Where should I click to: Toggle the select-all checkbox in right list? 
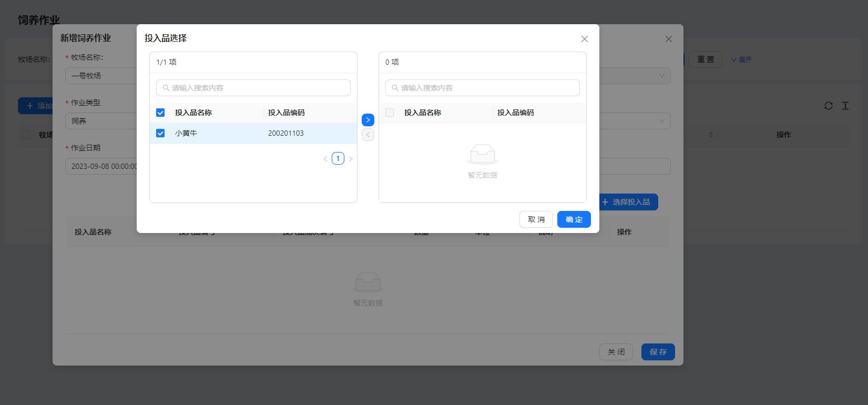(390, 113)
